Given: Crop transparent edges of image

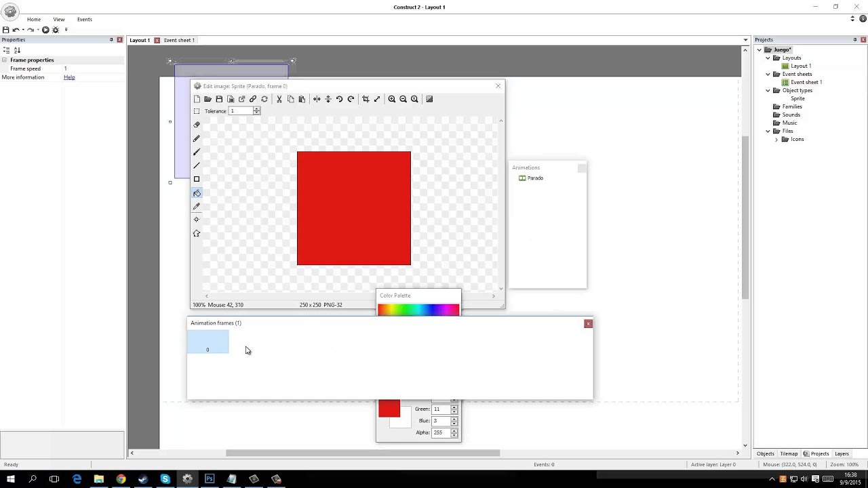Looking at the screenshot, I should (366, 99).
